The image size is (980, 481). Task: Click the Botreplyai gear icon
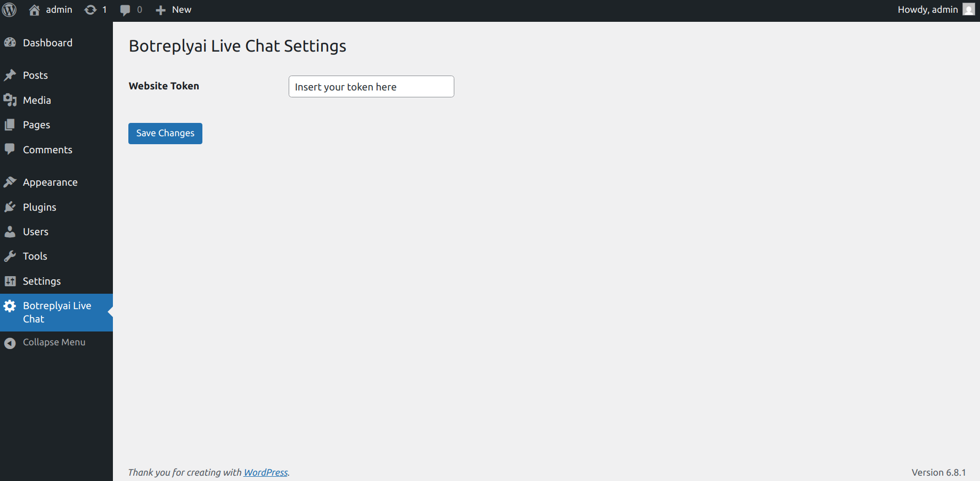coord(10,306)
